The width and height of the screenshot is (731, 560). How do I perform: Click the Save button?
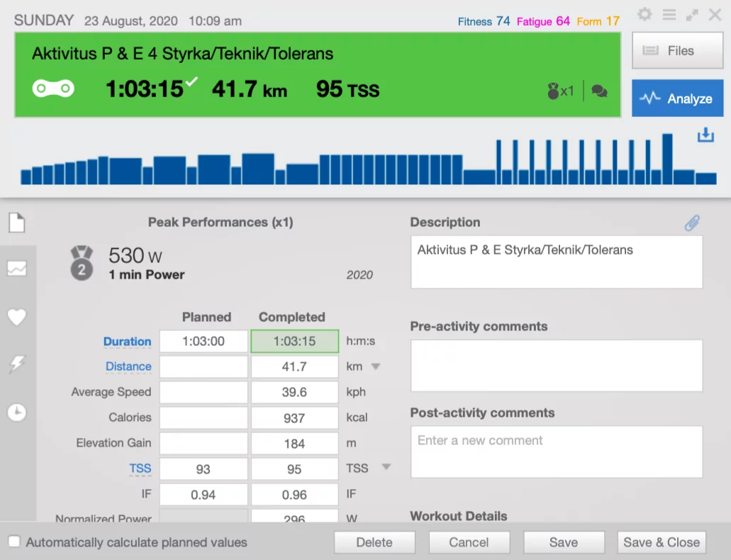[x=564, y=542]
